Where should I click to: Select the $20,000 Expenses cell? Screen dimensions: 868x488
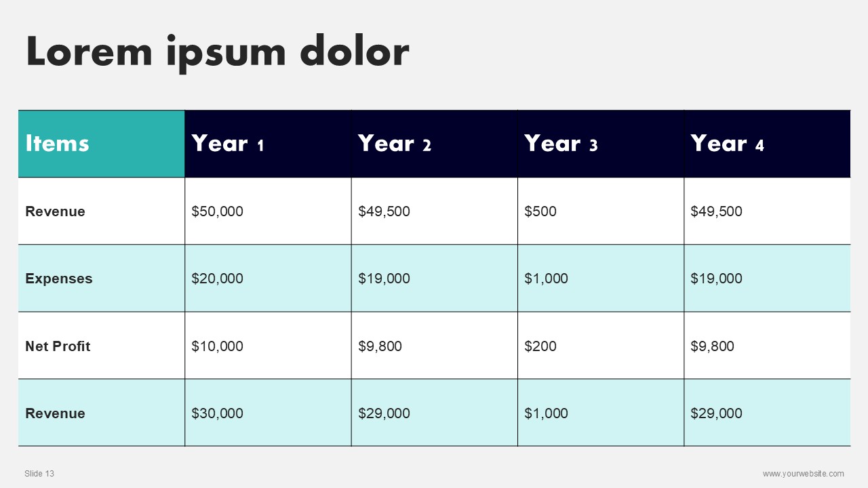268,278
